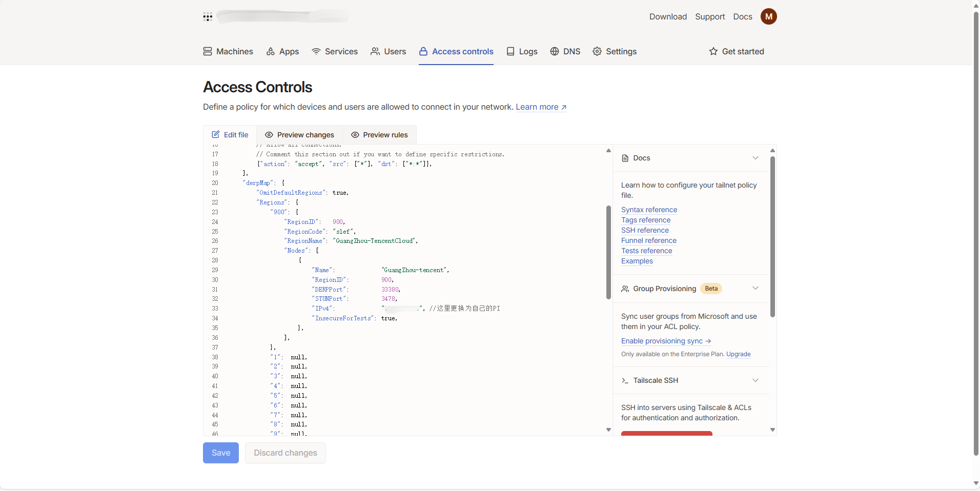
Task: Open the SSH reference link
Action: click(645, 230)
